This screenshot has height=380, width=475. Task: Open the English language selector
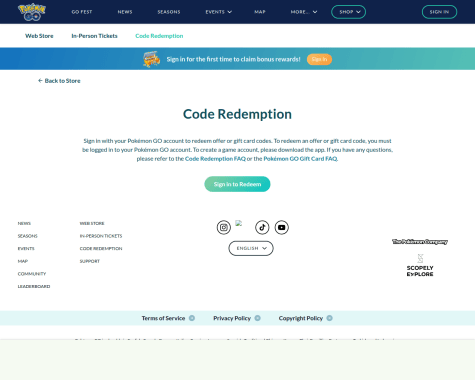click(251, 248)
